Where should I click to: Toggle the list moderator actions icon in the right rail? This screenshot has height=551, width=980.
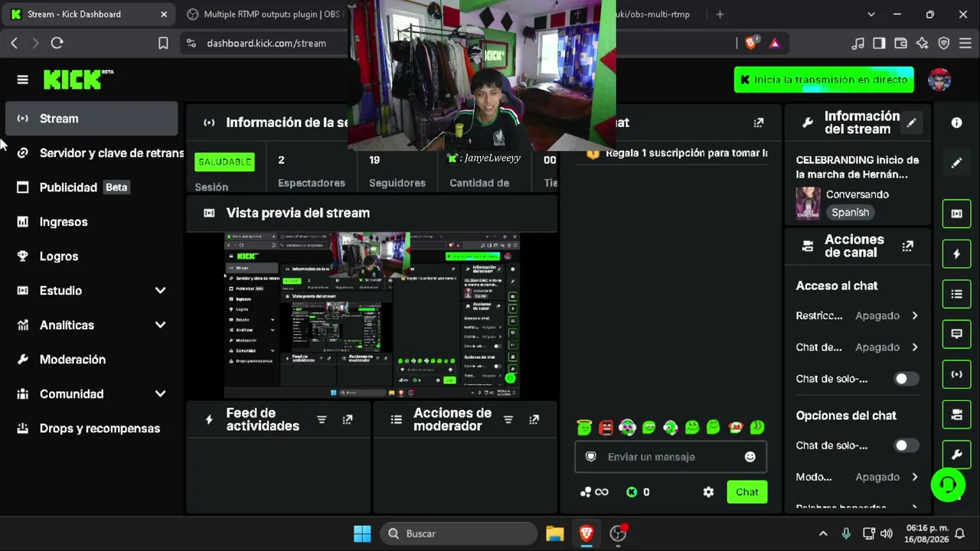coord(956,294)
